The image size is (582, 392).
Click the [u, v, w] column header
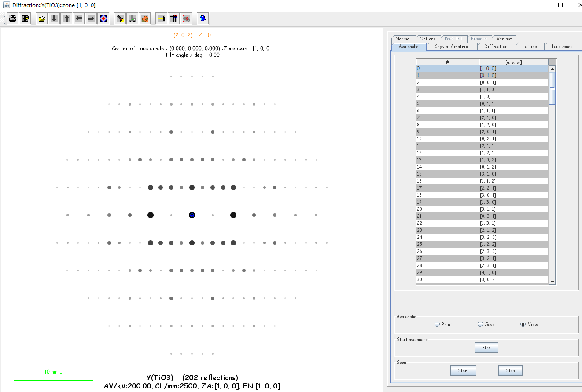tap(514, 62)
